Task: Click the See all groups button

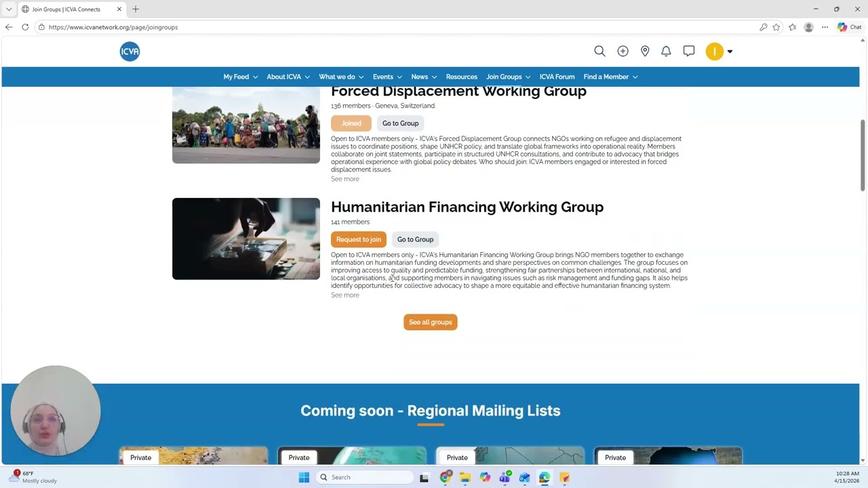Action: [431, 322]
